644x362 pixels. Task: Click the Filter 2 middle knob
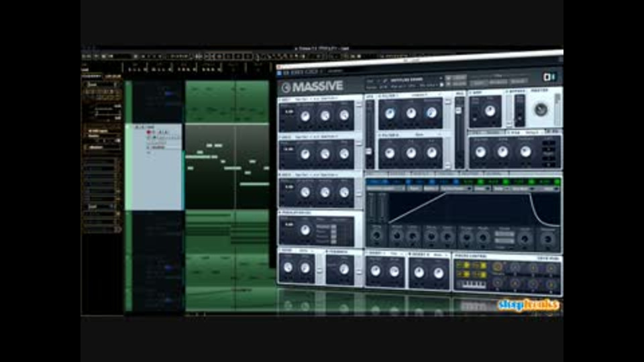411,153
